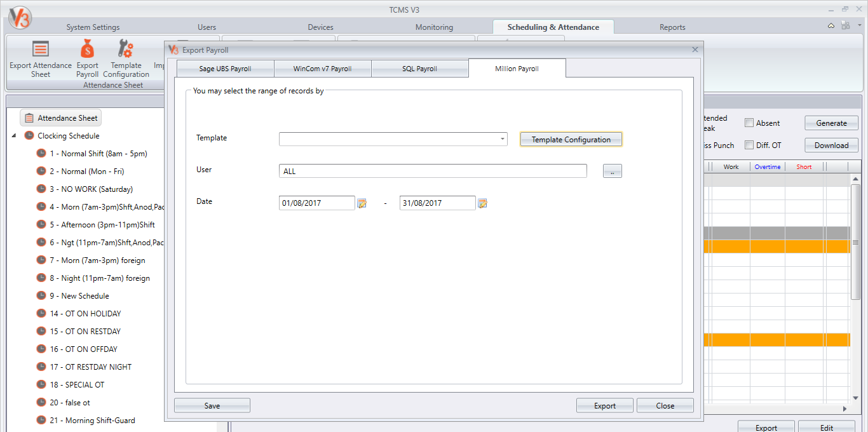Click the Download button
This screenshot has height=432, width=868.
click(x=831, y=145)
